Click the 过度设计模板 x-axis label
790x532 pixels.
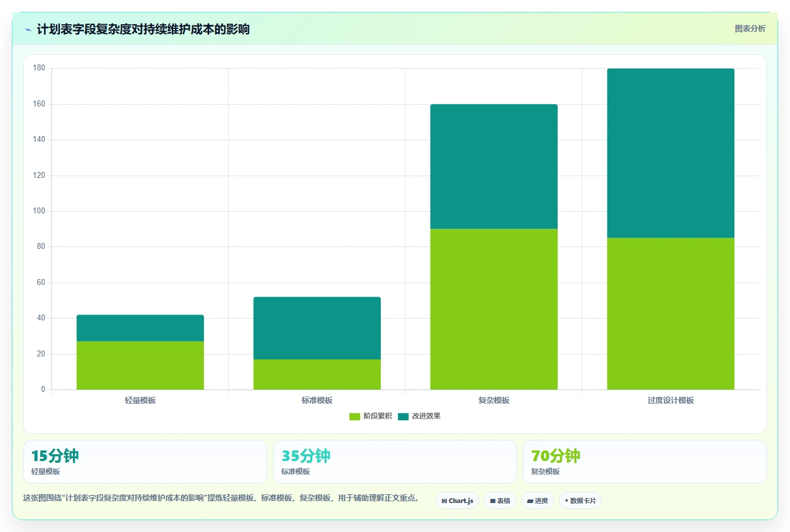click(x=671, y=400)
